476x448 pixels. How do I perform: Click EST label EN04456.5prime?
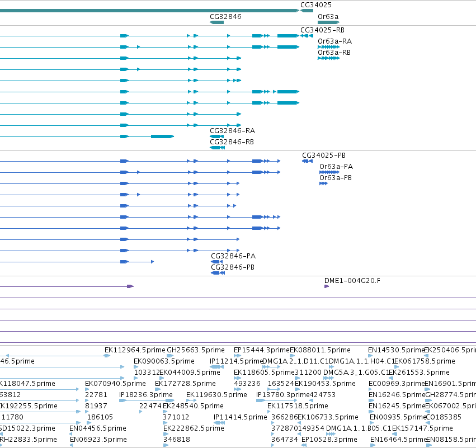(x=98, y=428)
